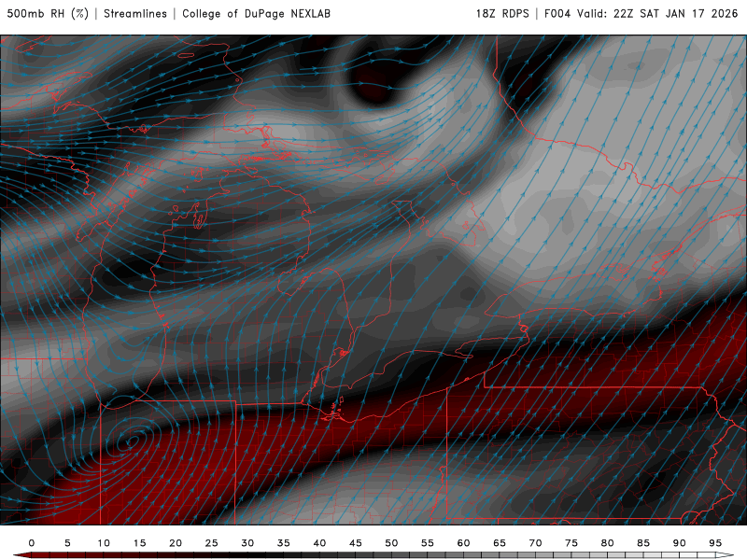The image size is (747, 560).
Task: Click the colorbar number "55"
Action: tap(428, 543)
